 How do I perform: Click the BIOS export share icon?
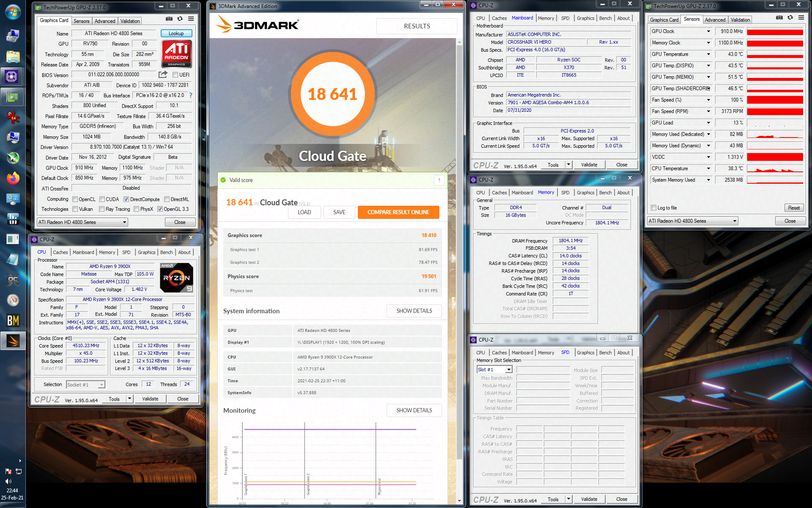pyautogui.click(x=163, y=75)
